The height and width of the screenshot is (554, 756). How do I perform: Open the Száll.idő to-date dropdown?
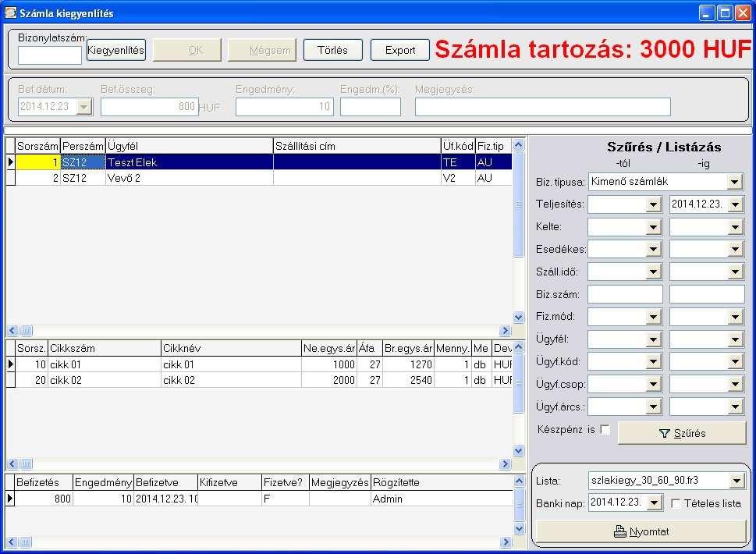coord(735,272)
